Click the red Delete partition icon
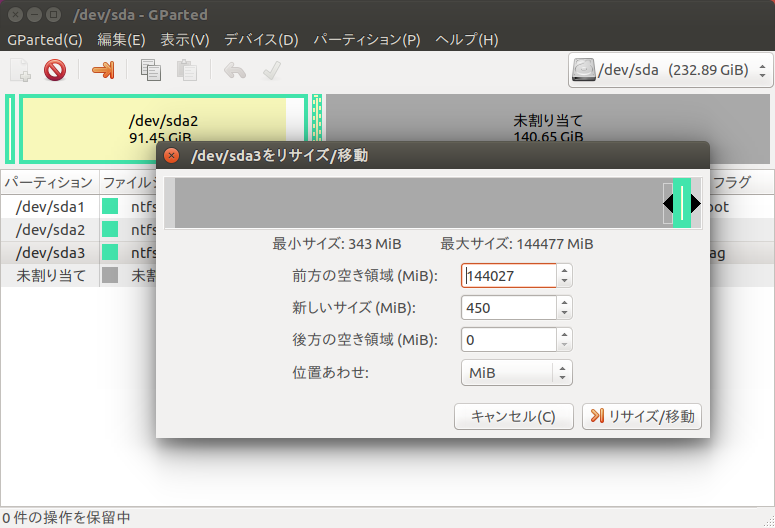Image resolution: width=775 pixels, height=528 pixels. (x=55, y=70)
